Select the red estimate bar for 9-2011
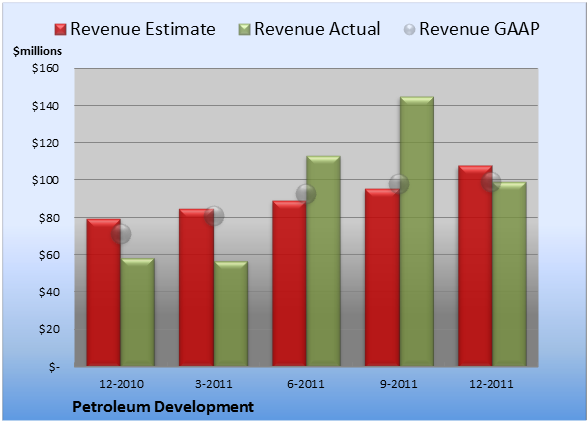This screenshot has height=422, width=588. 382,278
